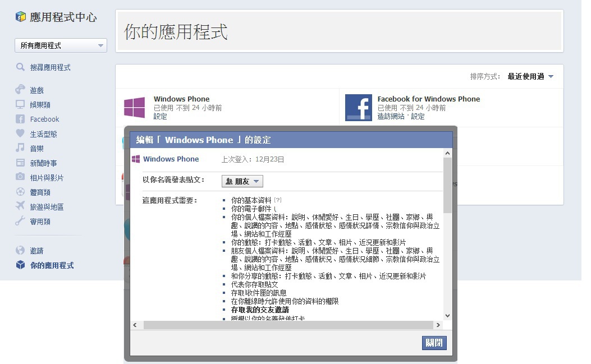Click the cube icon beside 你的應用程式
This screenshot has height=364, width=591.
pyautogui.click(x=20, y=265)
